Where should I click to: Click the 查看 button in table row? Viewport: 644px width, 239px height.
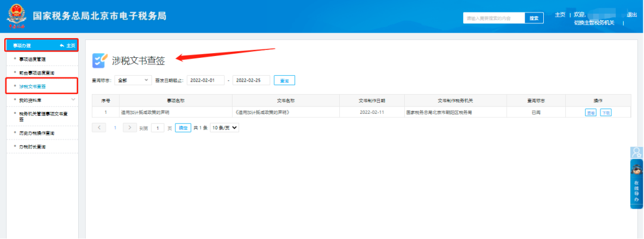click(590, 112)
